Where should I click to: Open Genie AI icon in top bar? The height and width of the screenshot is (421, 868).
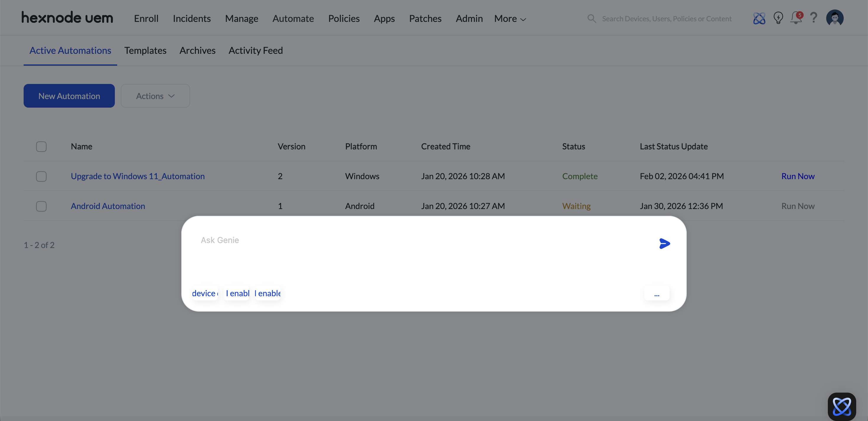pyautogui.click(x=759, y=18)
